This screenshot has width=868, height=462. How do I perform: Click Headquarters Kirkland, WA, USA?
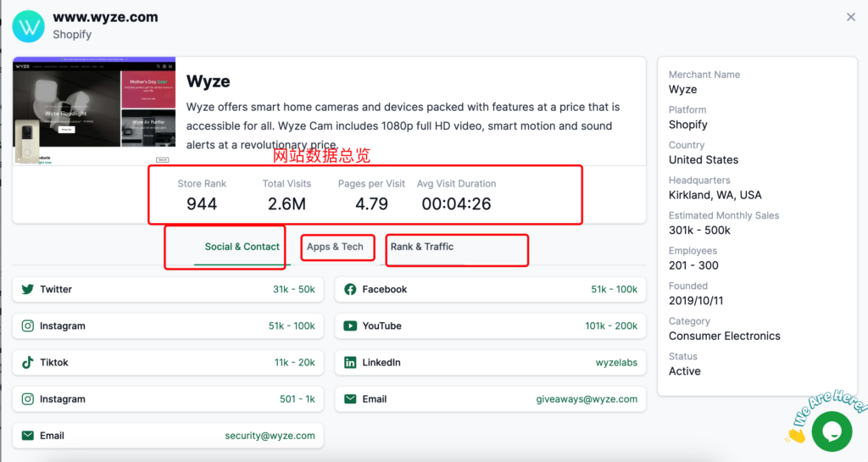tap(715, 195)
